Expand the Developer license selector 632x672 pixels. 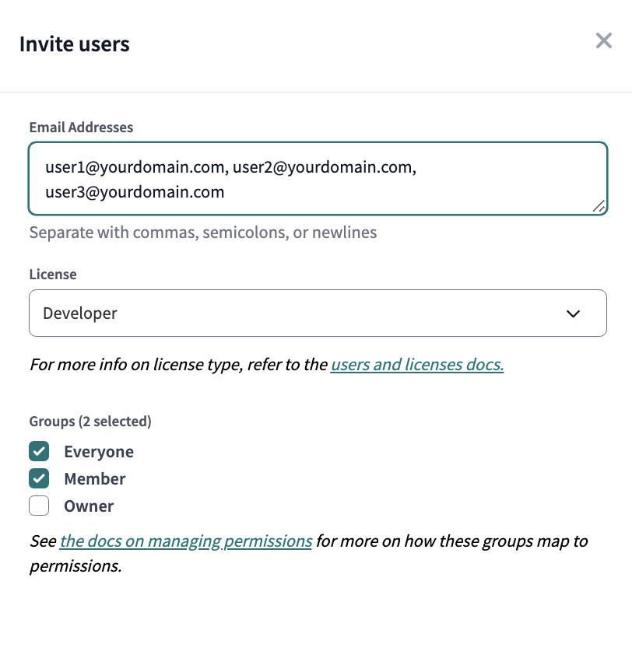click(x=318, y=313)
